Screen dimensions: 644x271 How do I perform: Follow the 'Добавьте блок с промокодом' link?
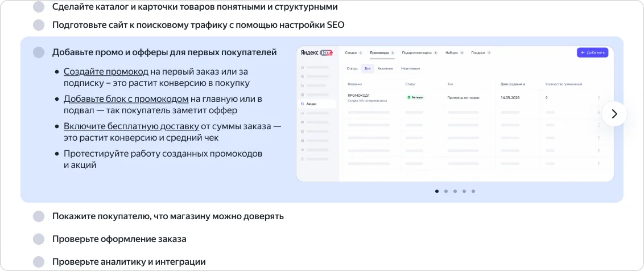[126, 99]
